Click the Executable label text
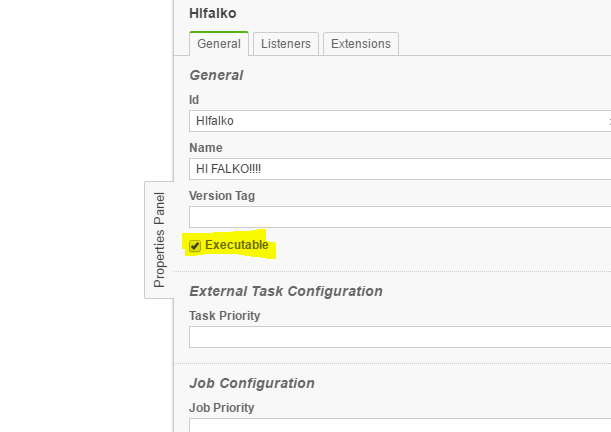 (x=237, y=245)
